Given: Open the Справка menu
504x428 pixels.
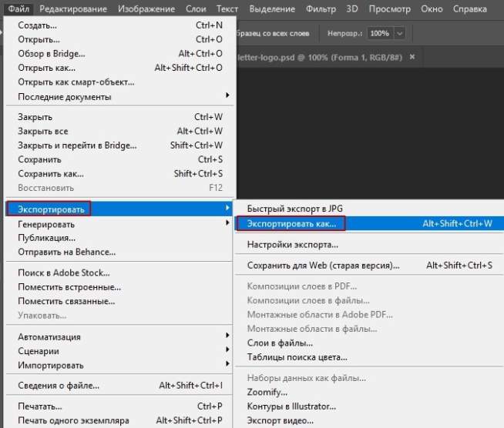Looking at the screenshot, I should click(469, 8).
